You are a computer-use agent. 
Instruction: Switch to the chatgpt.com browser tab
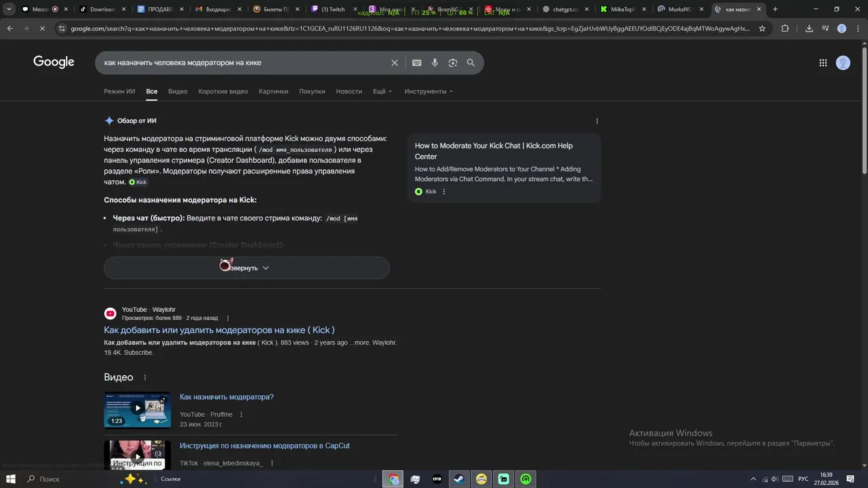tap(566, 9)
